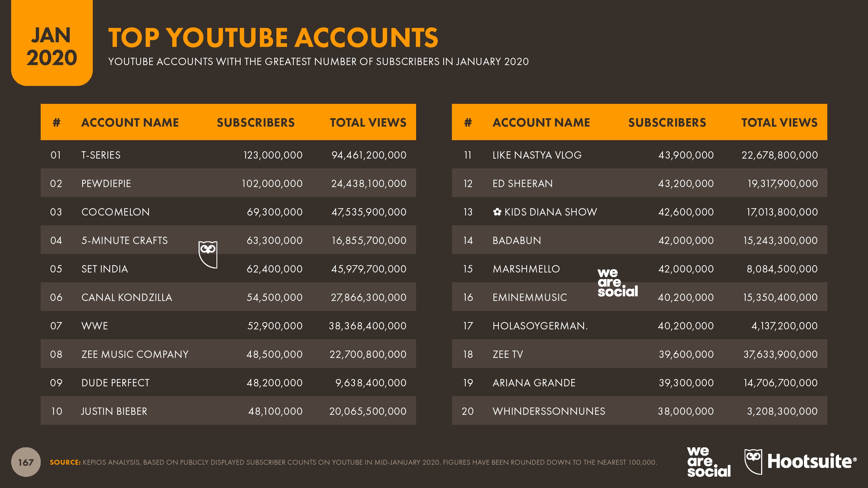Click the flower icon before Kids Diana Show
This screenshot has width=868, height=488.
pyautogui.click(x=497, y=212)
